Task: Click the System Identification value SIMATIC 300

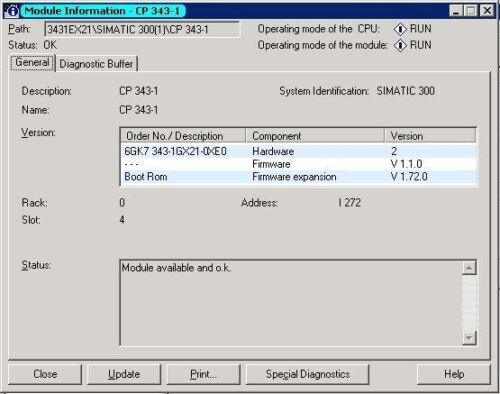Action: [x=405, y=91]
